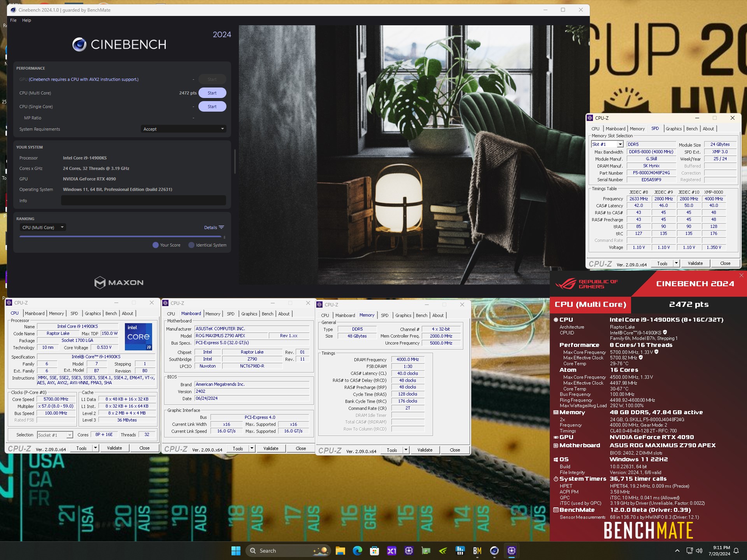Open the volume speaker tray icon

pos(699,551)
